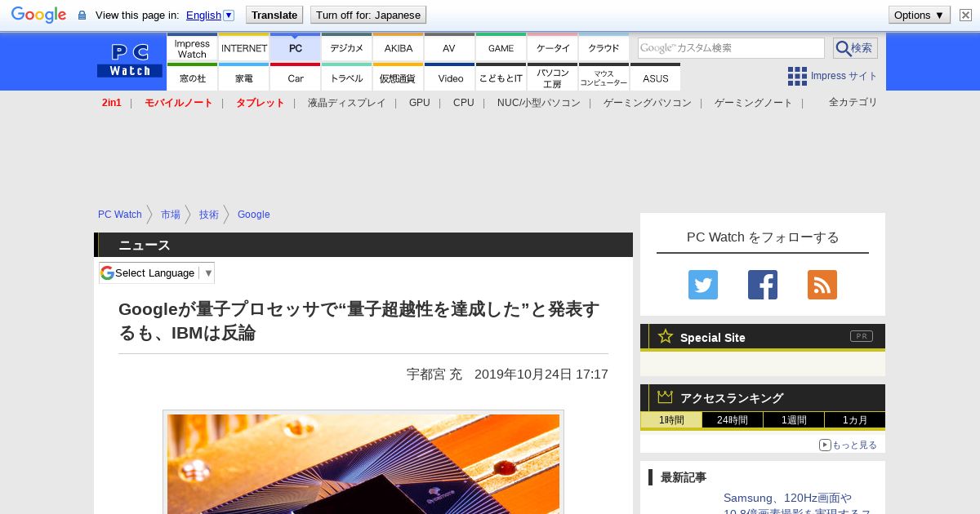The width and height of the screenshot is (980, 514).
Task: Click the Google logo in translate bar
Action: (38, 15)
